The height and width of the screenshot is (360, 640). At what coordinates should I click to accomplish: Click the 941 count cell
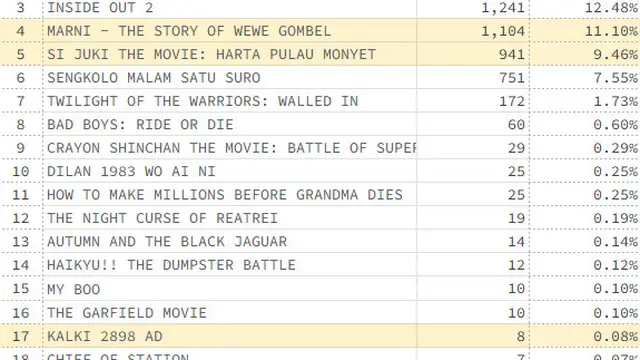click(x=473, y=54)
